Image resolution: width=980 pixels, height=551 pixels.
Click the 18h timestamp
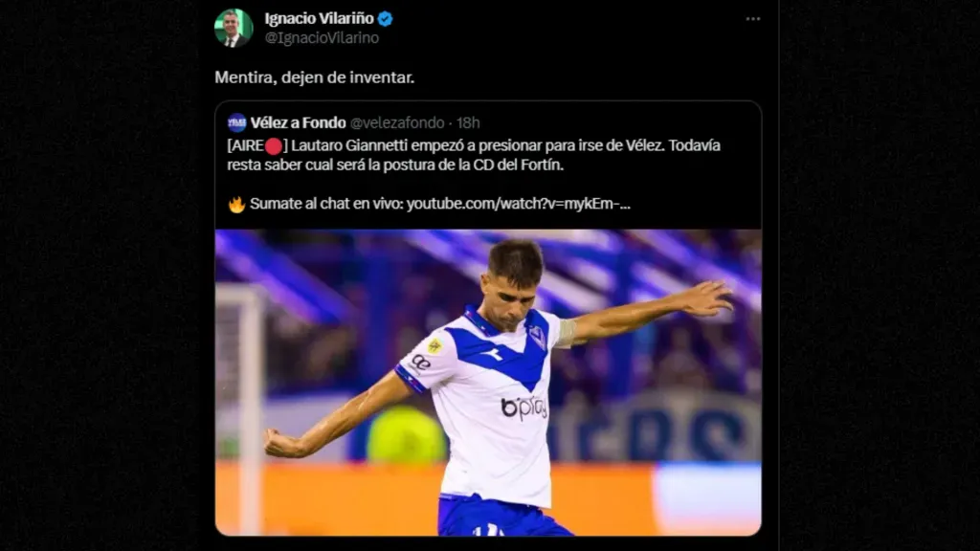point(467,122)
